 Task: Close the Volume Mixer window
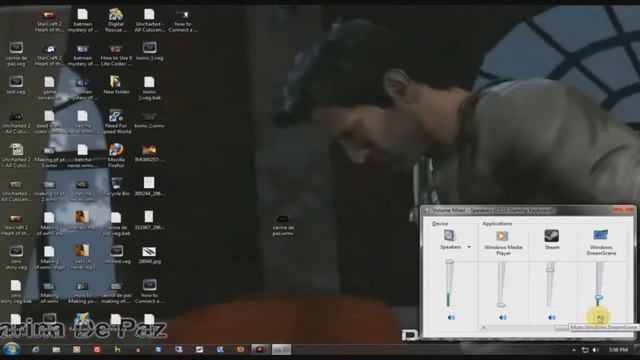[623, 210]
